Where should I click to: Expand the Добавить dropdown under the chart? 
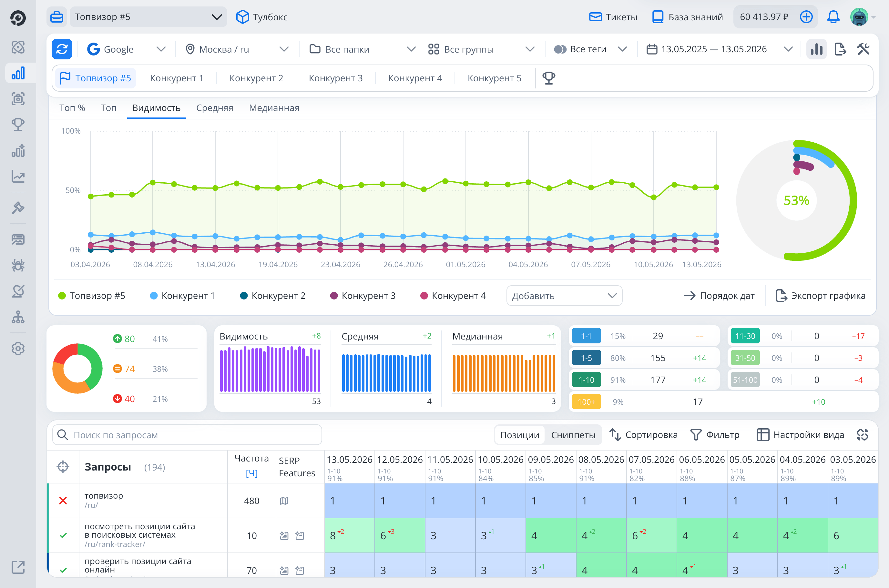pos(564,296)
